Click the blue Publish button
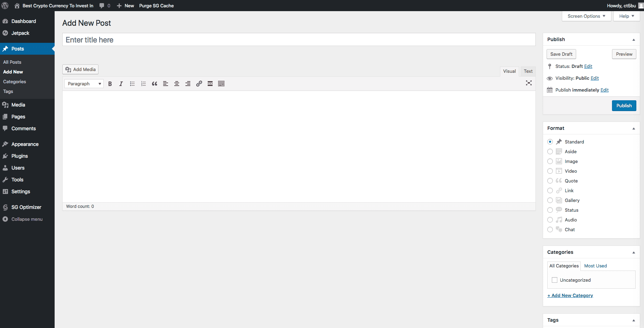This screenshot has width=644, height=328. tap(624, 106)
